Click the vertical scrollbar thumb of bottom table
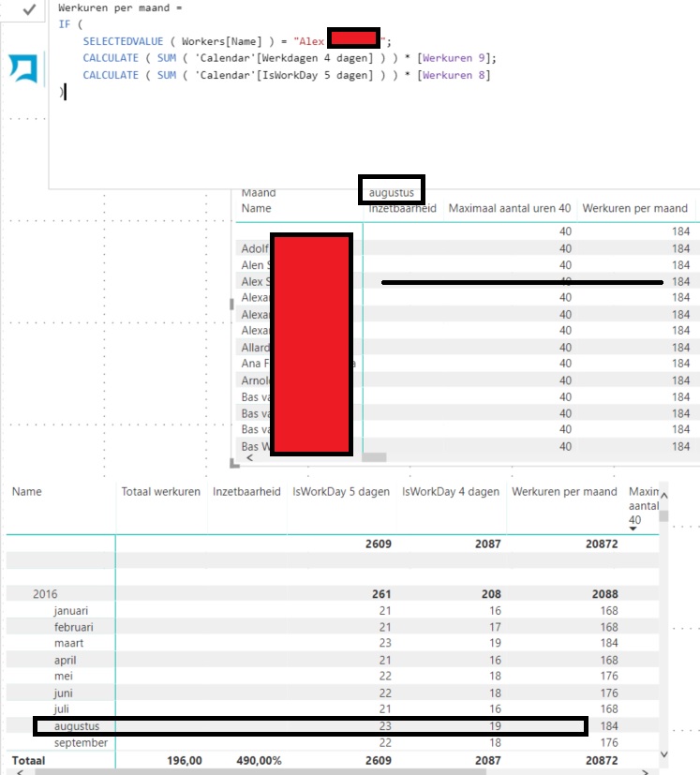 coord(663,516)
